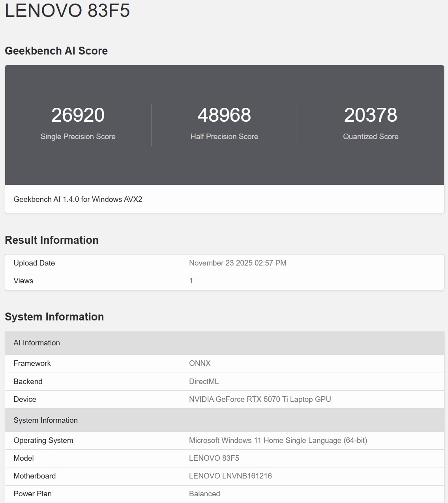
Task: Click the DirectML backend value
Action: (x=204, y=381)
